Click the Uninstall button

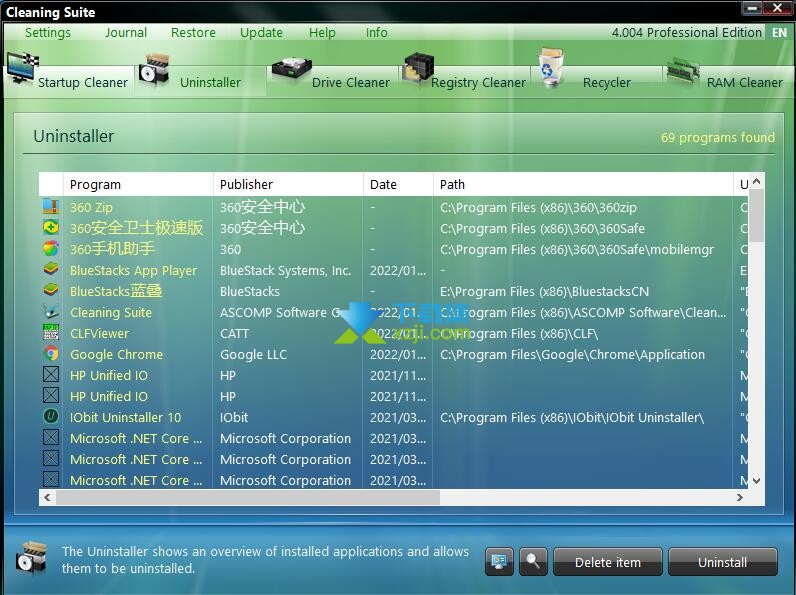[722, 562]
